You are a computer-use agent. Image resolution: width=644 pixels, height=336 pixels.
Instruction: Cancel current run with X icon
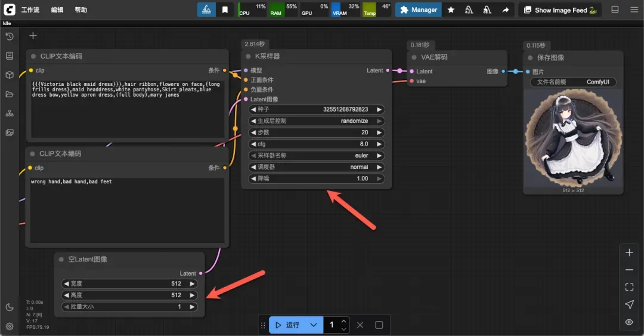click(360, 325)
